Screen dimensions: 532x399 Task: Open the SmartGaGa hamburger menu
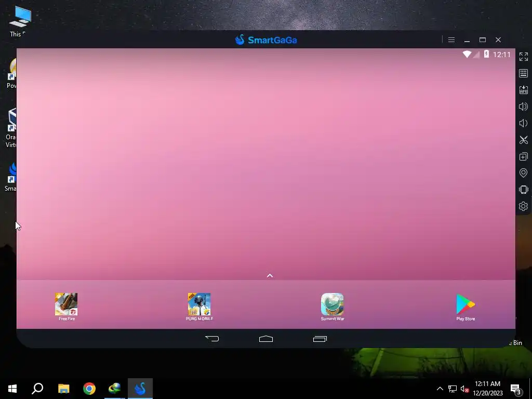451,40
